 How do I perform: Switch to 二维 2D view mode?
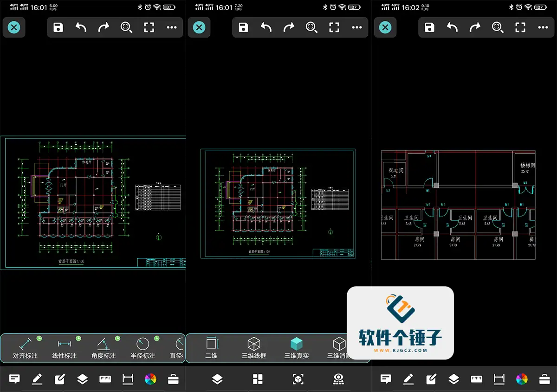coord(211,348)
